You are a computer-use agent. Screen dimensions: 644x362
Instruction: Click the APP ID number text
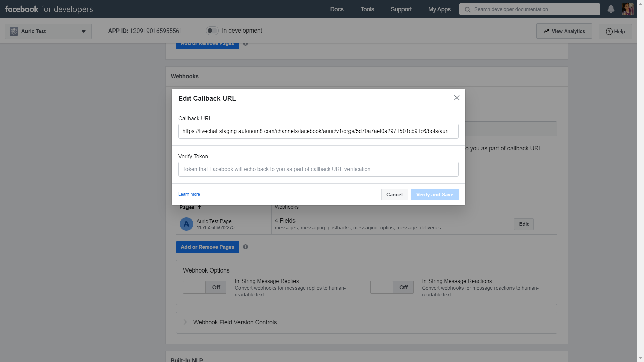pos(156,31)
